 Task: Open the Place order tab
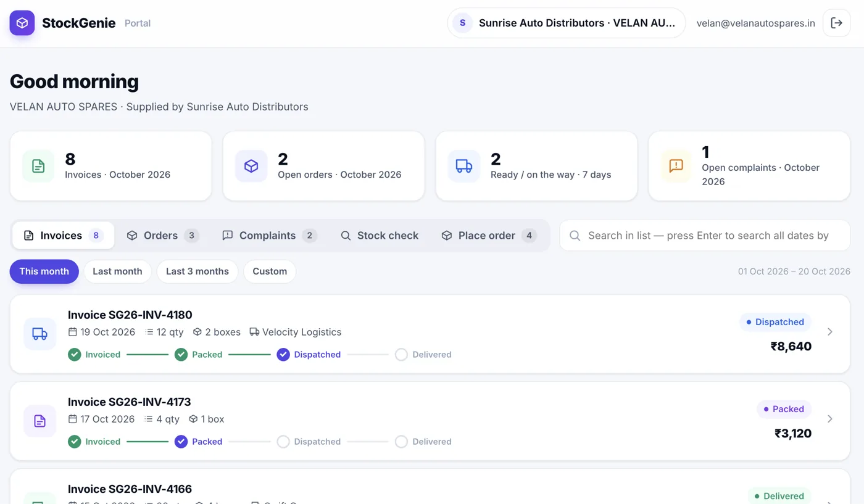pyautogui.click(x=489, y=236)
